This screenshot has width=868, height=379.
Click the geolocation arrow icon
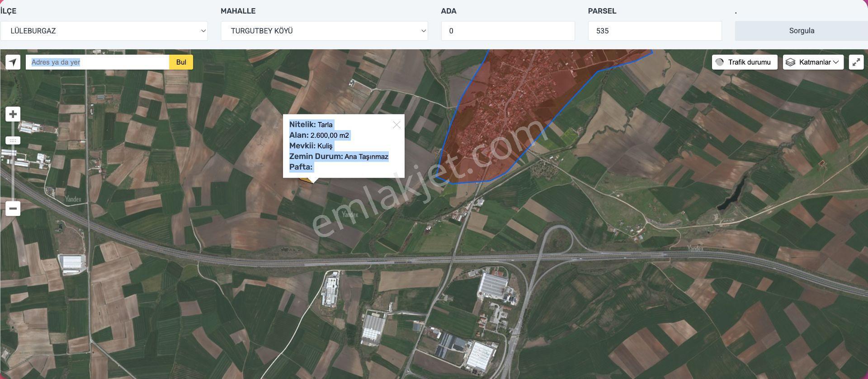point(13,62)
